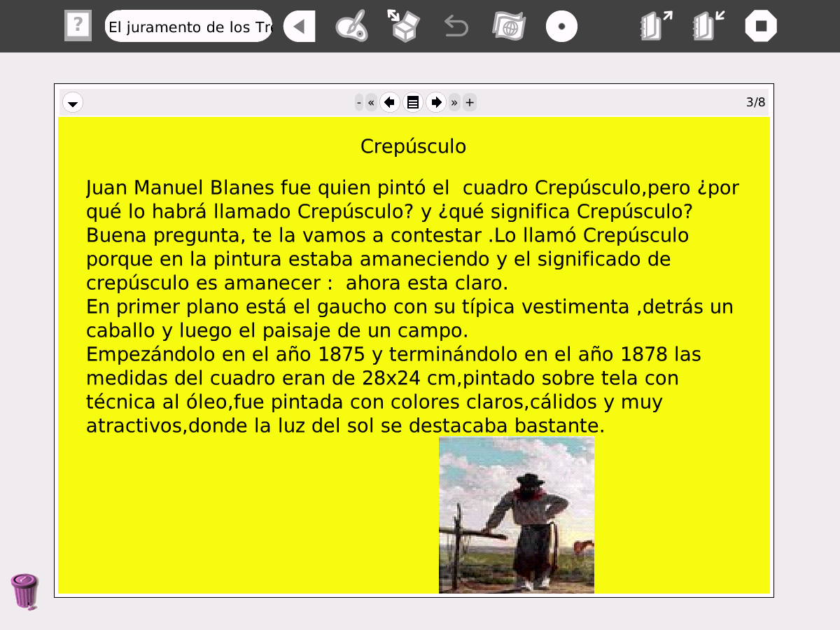Go to previous page arrow
Viewport: 840px width, 630px height.
click(x=390, y=103)
